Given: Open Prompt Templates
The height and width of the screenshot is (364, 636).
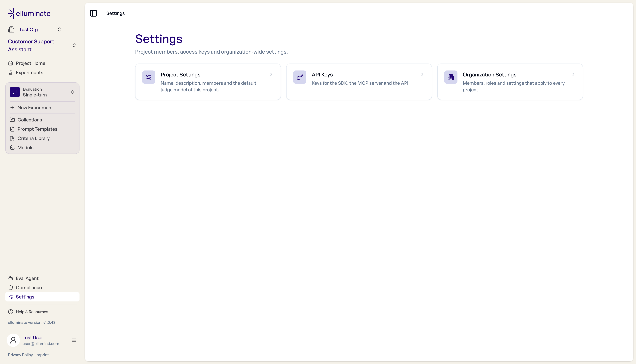Looking at the screenshot, I should click(42, 129).
